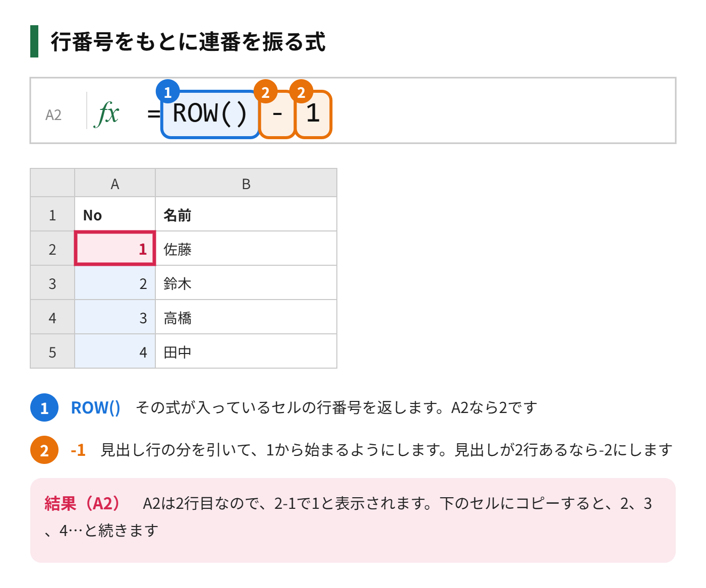Viewport: 706px width, 588px height.
Task: Select the number cell beside '高橋'
Action: pos(115,317)
